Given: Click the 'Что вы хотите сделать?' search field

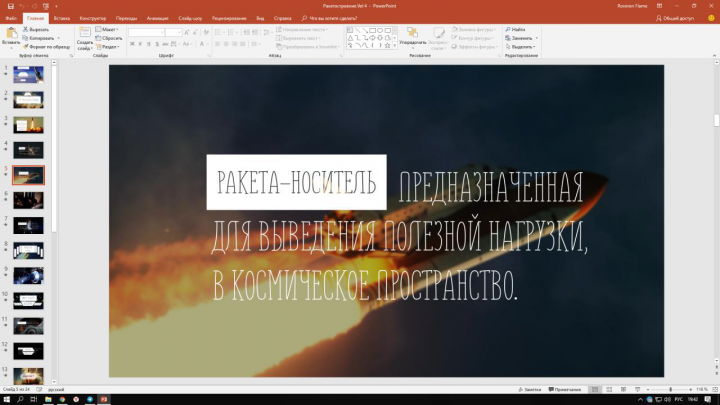Looking at the screenshot, I should [x=329, y=18].
